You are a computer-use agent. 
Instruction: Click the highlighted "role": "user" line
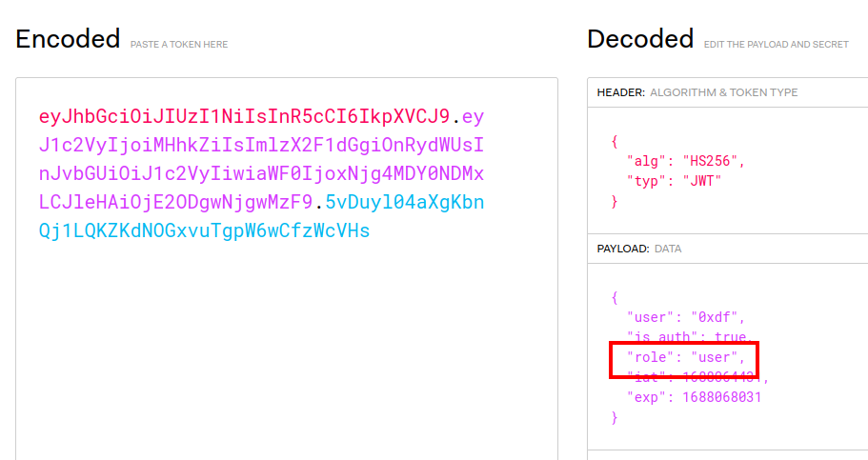[x=684, y=357]
